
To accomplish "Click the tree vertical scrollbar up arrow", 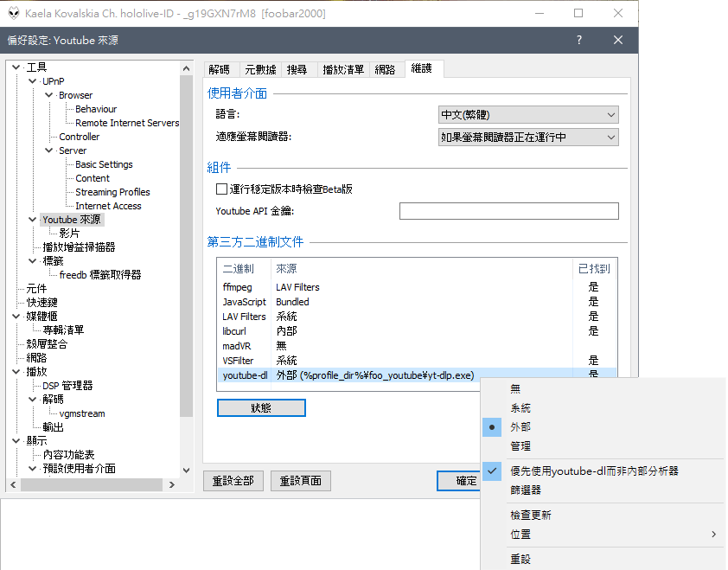I will point(186,68).
